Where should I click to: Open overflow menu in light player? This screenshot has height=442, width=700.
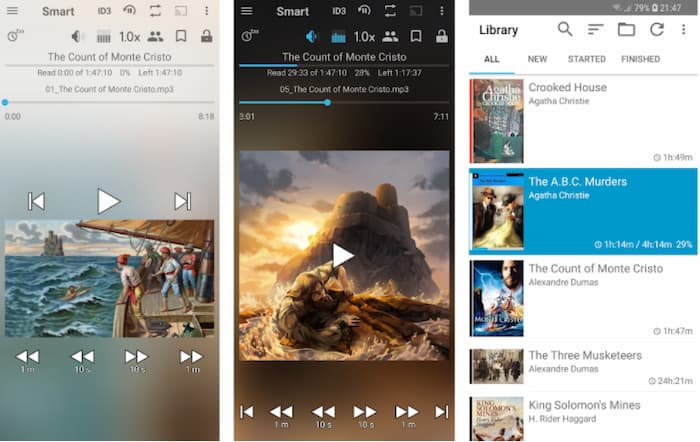[x=207, y=11]
